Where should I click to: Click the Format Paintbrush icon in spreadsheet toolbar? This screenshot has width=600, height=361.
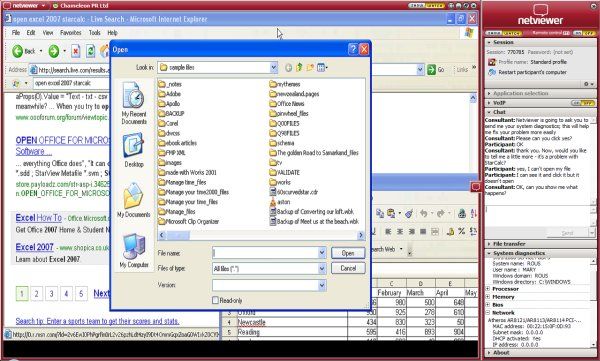(409, 214)
